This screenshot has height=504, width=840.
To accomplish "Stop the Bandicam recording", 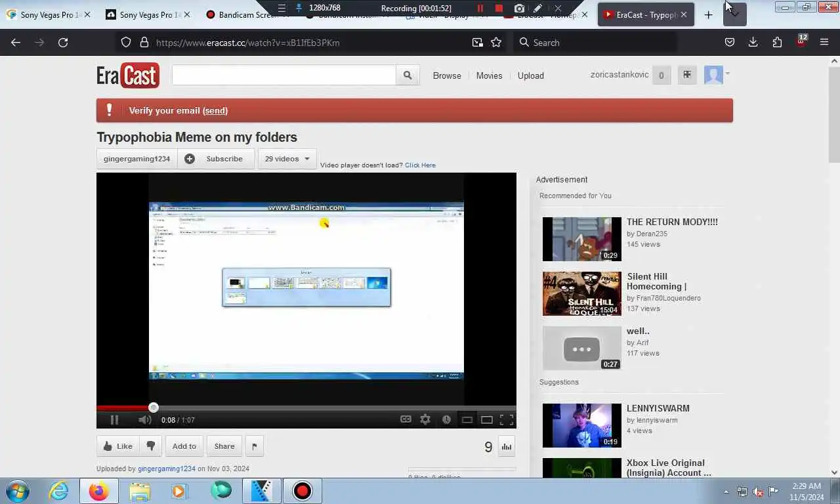I will (499, 9).
